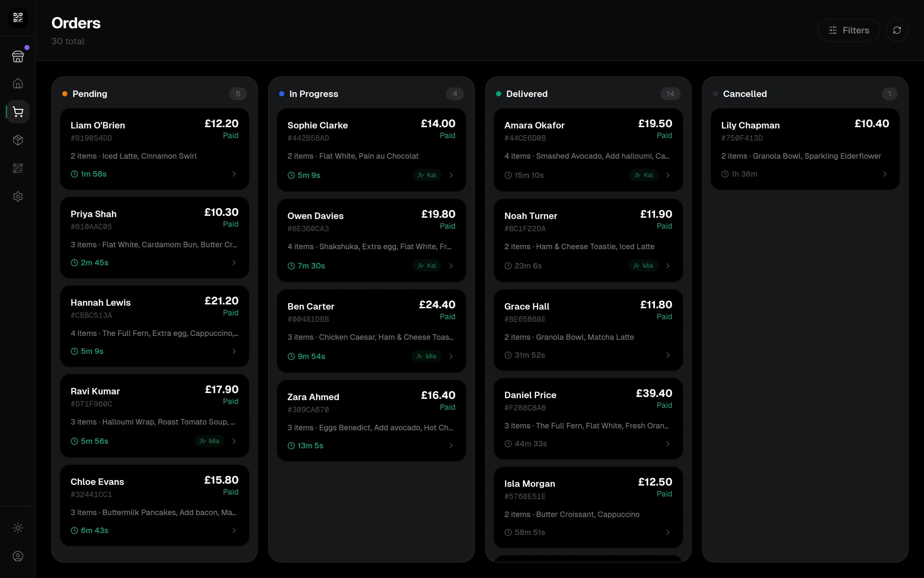The height and width of the screenshot is (578, 924).
Task: Open the QR codes sidebar icon
Action: pos(18,168)
